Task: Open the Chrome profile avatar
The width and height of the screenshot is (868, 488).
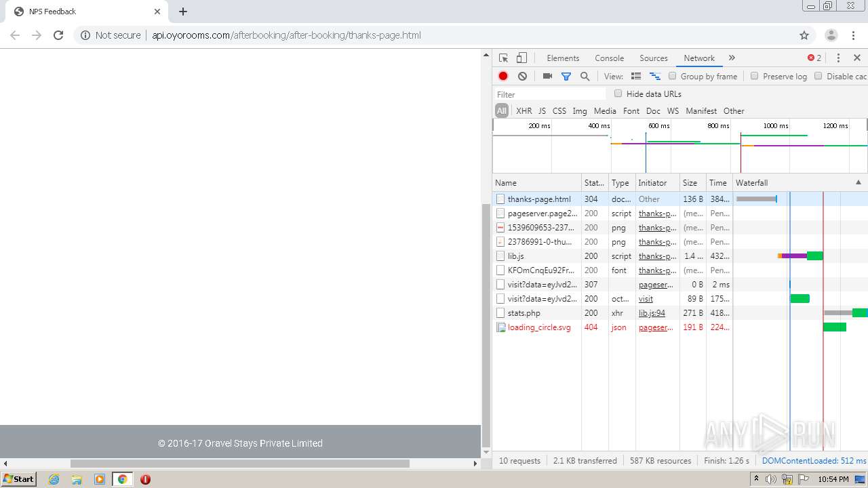Action: pyautogui.click(x=831, y=35)
